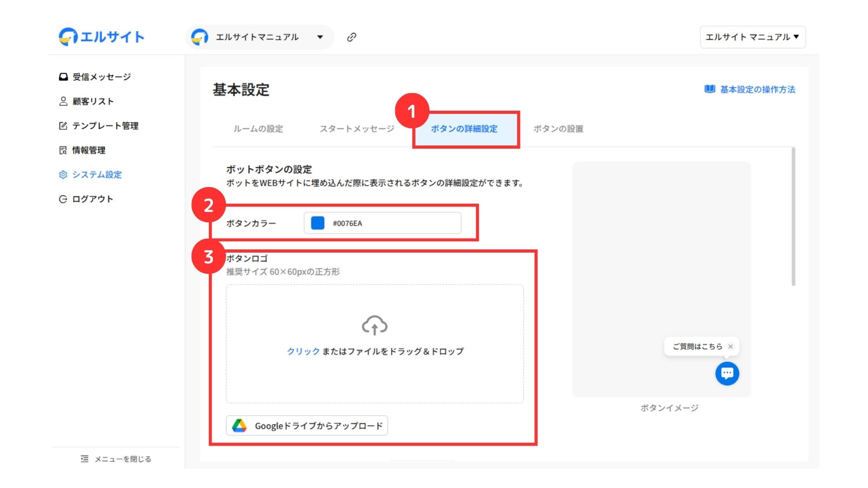Click the blue button color swatch
The width and height of the screenshot is (868, 488).
click(x=318, y=223)
